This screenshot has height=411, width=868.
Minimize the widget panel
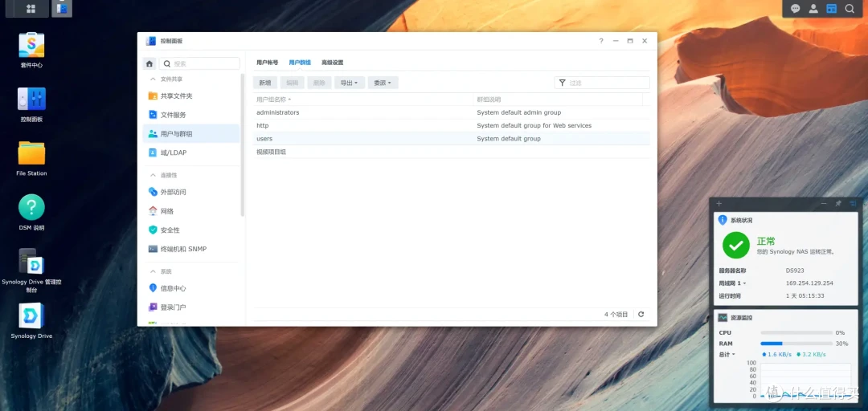(x=824, y=204)
